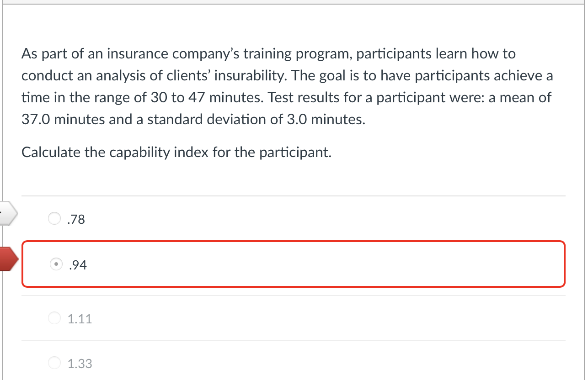Choose the 1.11 answer option
The image size is (588, 380).
point(54,318)
